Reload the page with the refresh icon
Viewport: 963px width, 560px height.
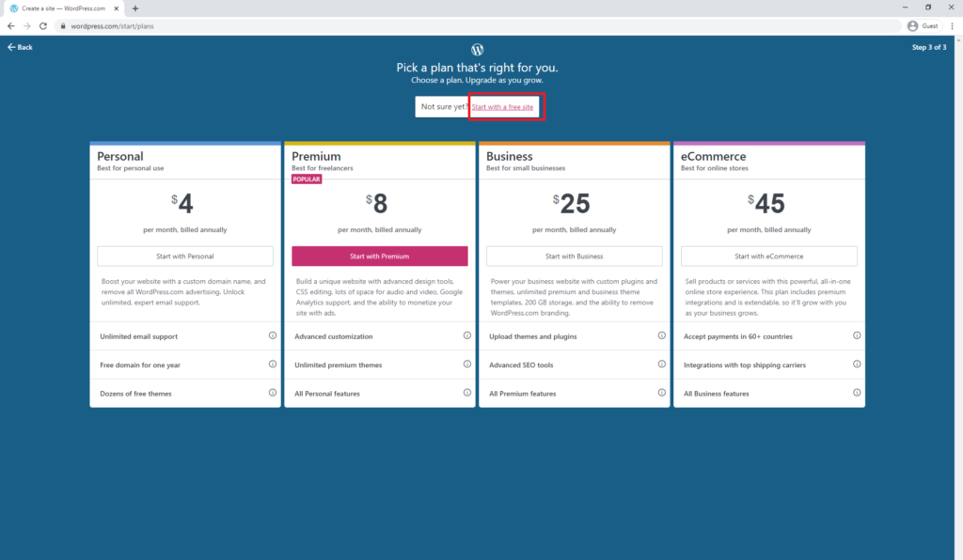[x=43, y=26]
